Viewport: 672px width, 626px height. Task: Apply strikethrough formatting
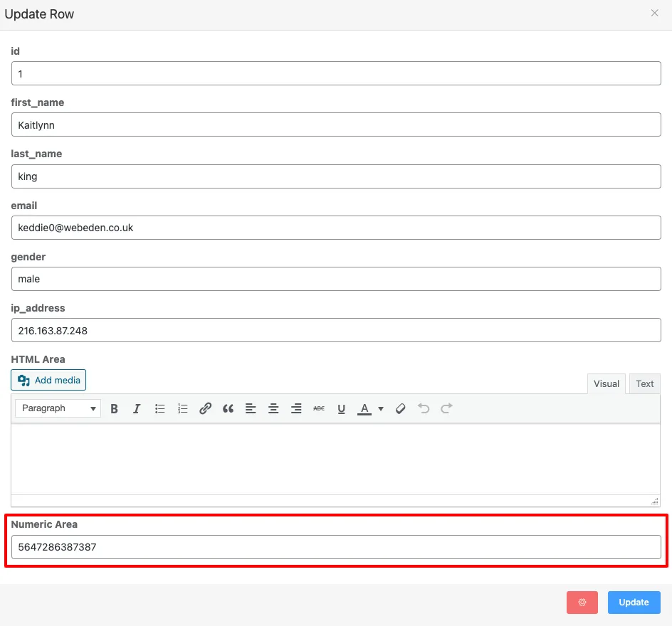click(319, 408)
